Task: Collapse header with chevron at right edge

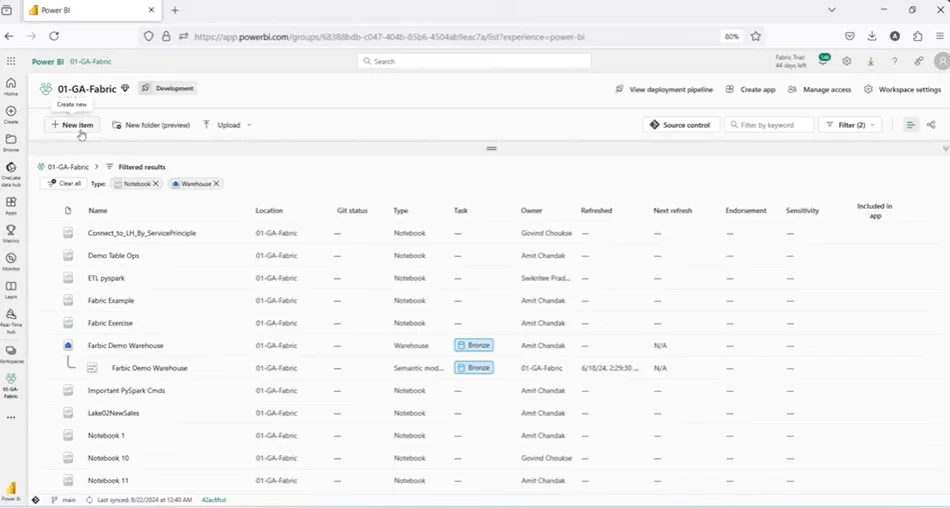Action: point(945,149)
